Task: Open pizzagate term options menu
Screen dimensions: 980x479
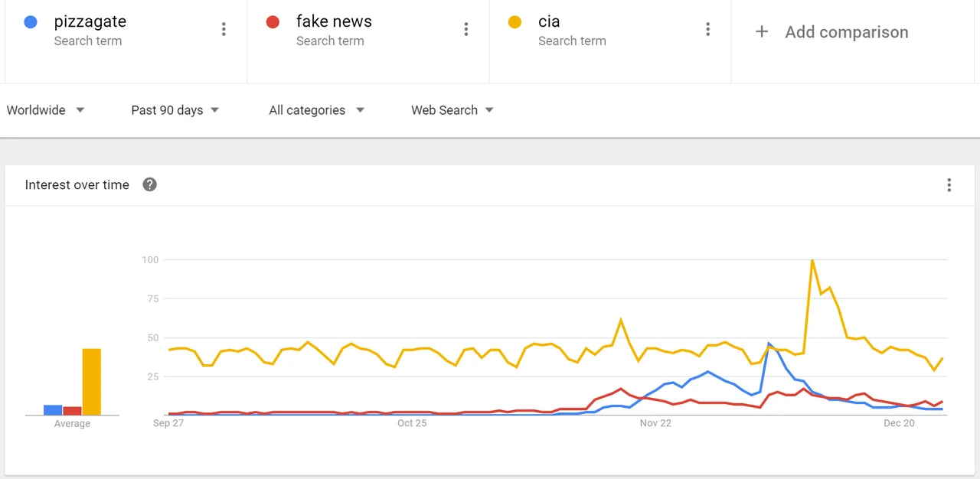Action: coord(224,29)
